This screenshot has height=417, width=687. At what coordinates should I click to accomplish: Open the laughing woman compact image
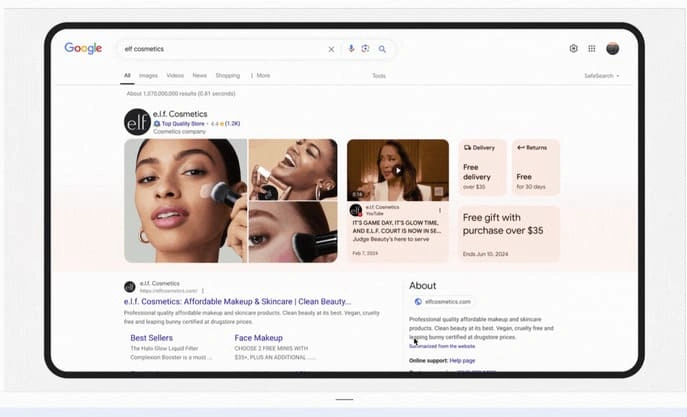(293, 170)
